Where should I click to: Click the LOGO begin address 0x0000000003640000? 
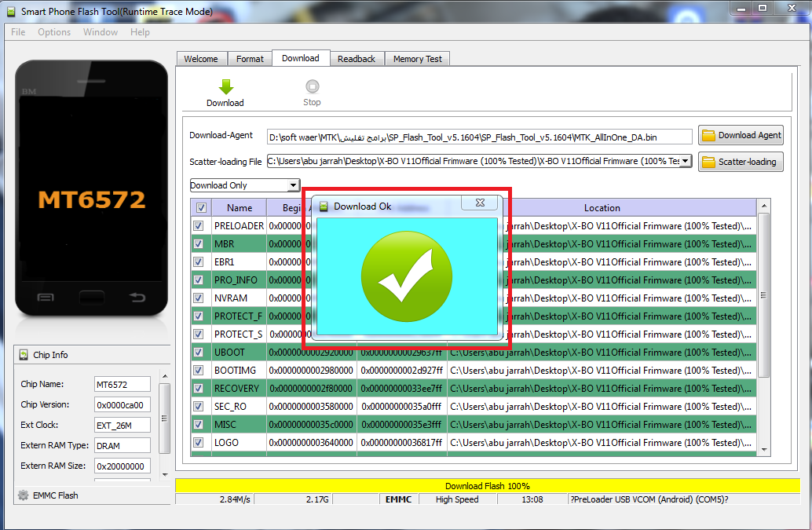(311, 443)
